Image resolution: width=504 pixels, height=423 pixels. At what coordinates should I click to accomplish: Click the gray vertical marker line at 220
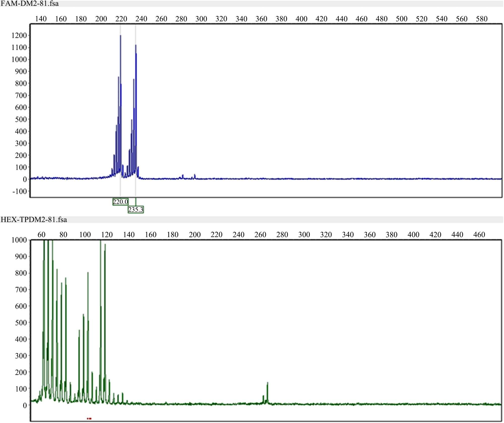point(120,188)
